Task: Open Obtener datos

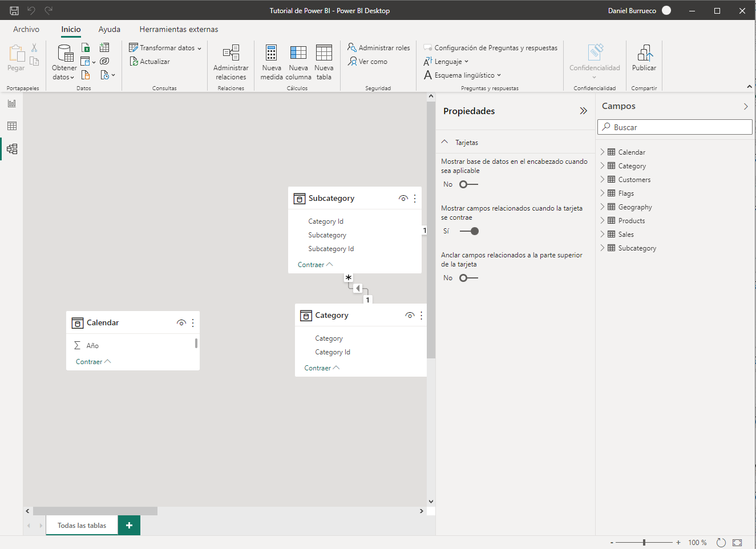Action: (64, 54)
